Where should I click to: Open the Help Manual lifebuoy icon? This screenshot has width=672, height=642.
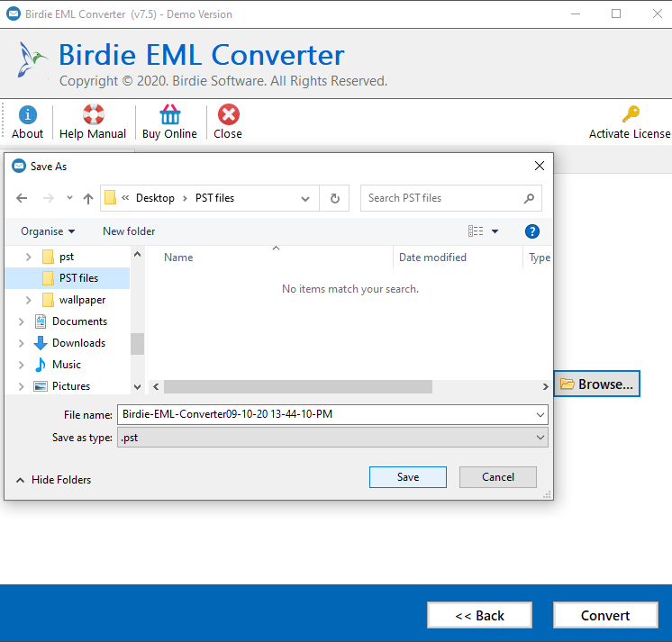[94, 114]
